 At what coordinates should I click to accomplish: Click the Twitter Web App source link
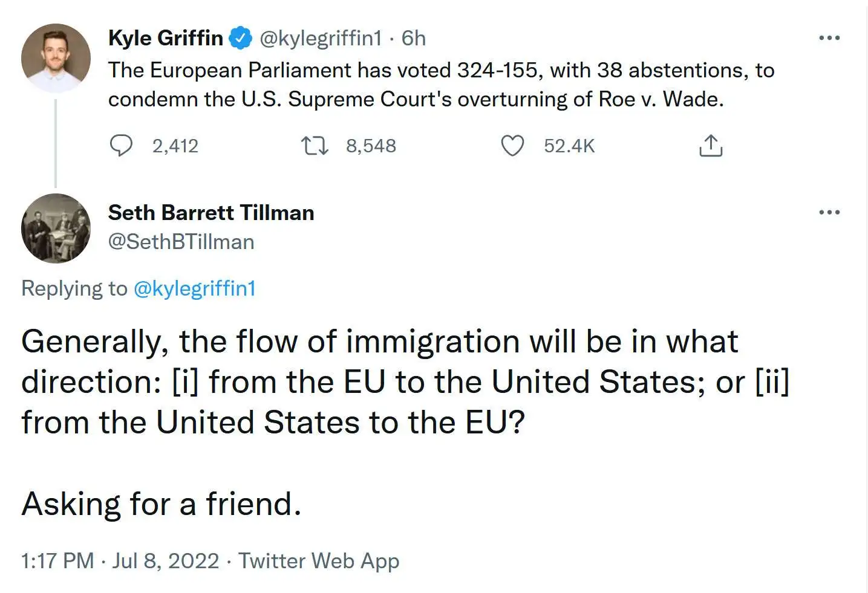[x=319, y=560]
